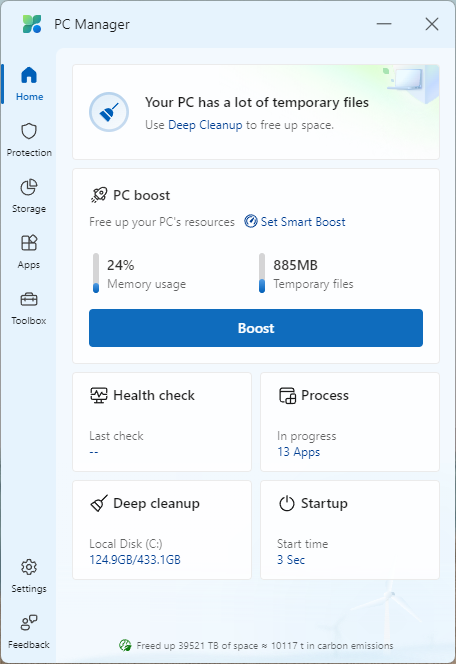Click the Boost button

pos(256,328)
